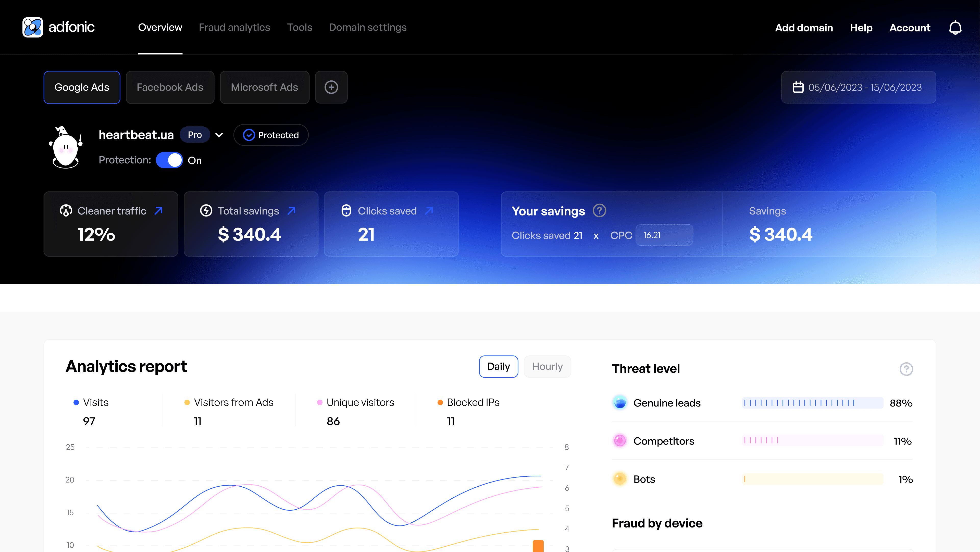This screenshot has width=980, height=552.
Task: Click the adfonic wordmark
Action: (x=71, y=27)
